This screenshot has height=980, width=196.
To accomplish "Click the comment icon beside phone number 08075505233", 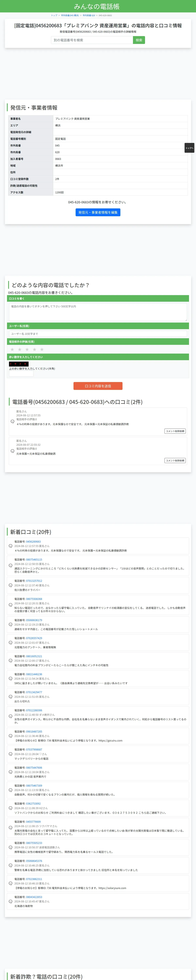I will (11, 847).
